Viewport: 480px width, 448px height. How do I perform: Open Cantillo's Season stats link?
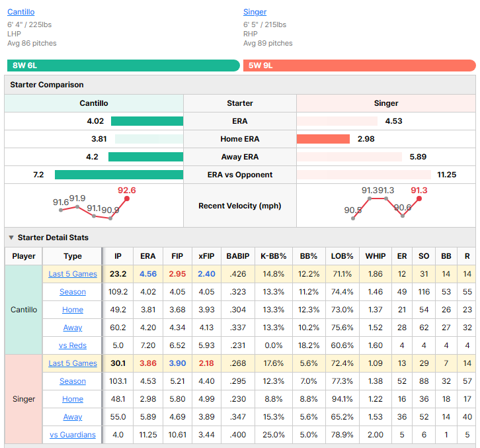[73, 292]
